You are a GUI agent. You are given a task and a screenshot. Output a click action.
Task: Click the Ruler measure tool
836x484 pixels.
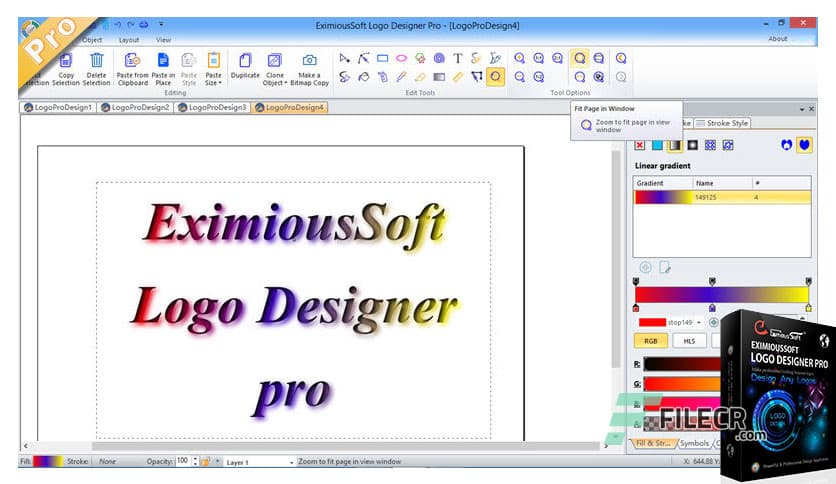(x=458, y=77)
